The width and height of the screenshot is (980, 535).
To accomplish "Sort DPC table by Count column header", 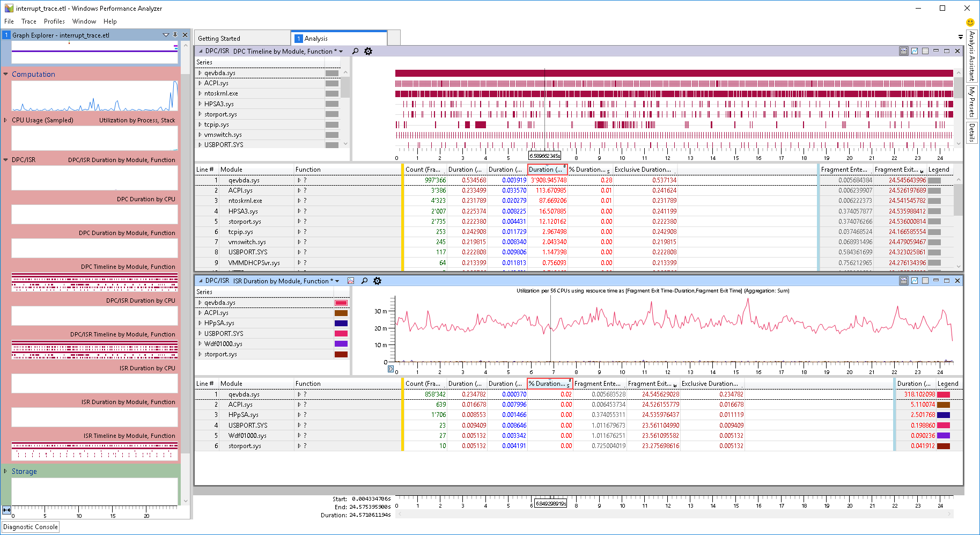I will [425, 170].
